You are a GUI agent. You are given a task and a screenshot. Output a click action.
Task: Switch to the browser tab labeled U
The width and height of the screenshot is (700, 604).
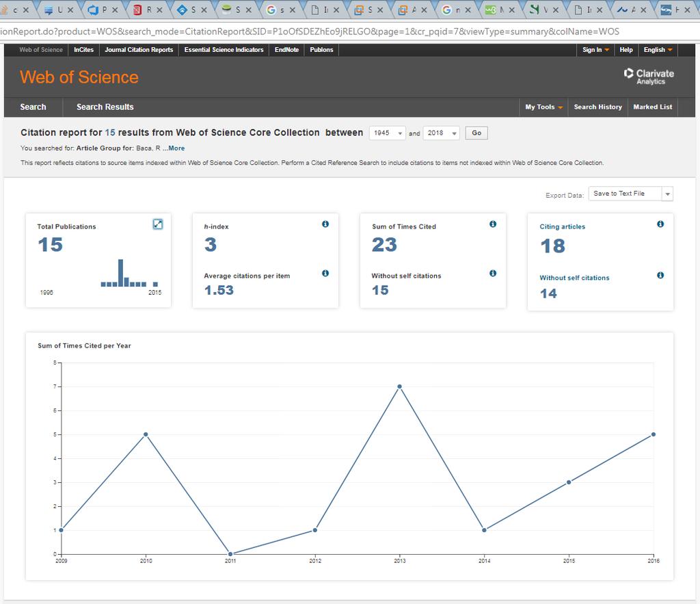(59, 10)
